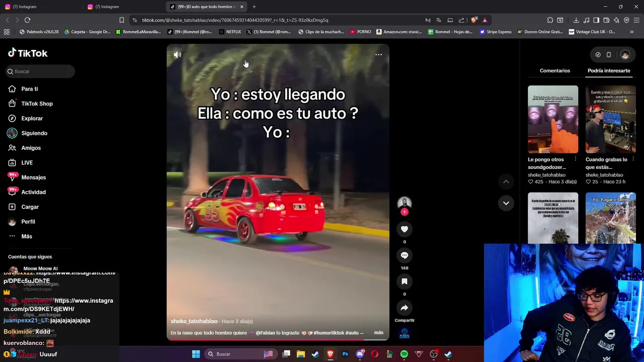Open the NETFLIX bookmark
Image resolution: width=644 pixels, height=362 pixels.
[230, 32]
